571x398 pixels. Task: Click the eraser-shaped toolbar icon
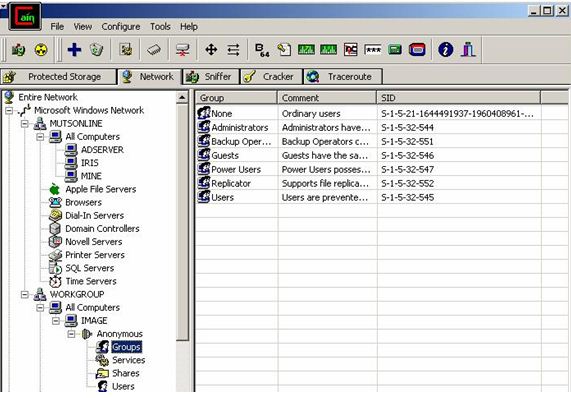pyautogui.click(x=154, y=50)
